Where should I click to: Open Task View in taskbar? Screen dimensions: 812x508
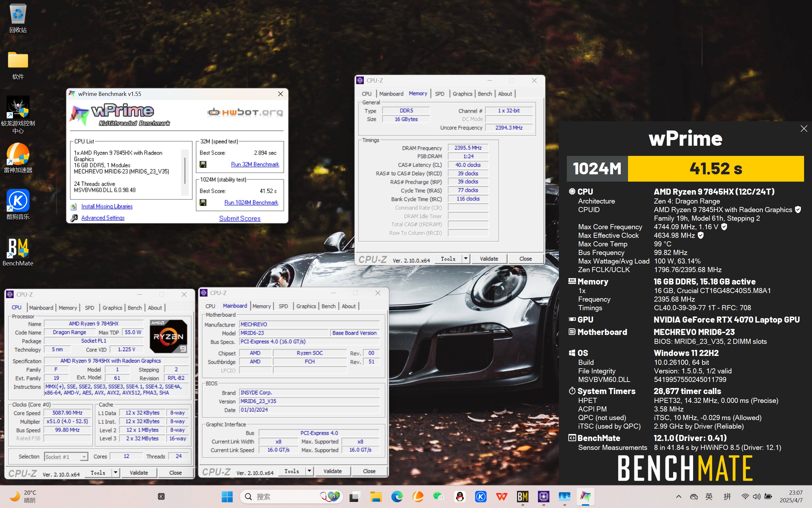point(354,497)
